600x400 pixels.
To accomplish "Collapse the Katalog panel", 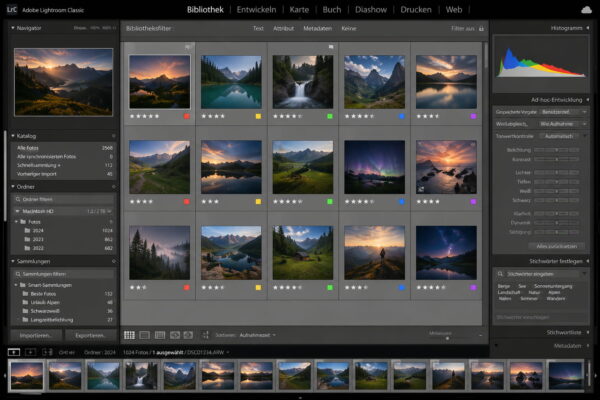I will click(13, 136).
